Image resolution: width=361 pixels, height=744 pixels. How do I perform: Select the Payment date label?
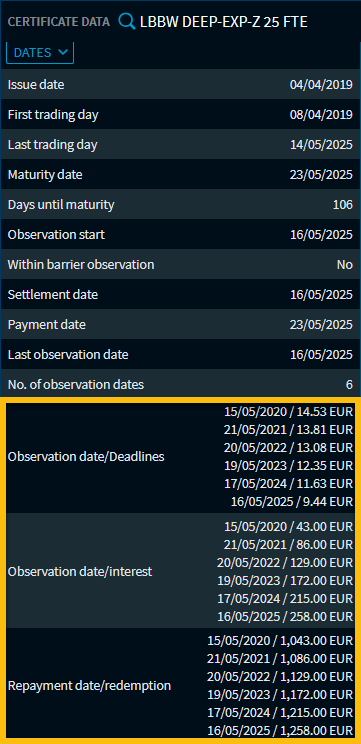tap(47, 325)
